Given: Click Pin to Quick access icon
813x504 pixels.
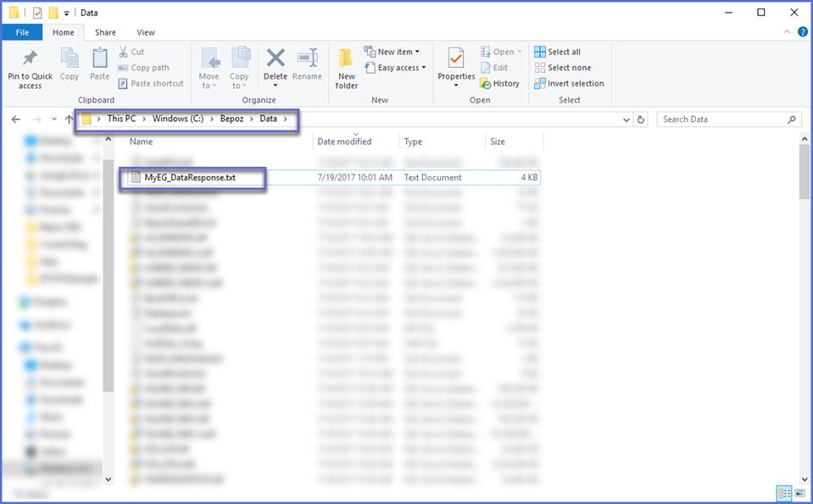Looking at the screenshot, I should click(x=30, y=59).
